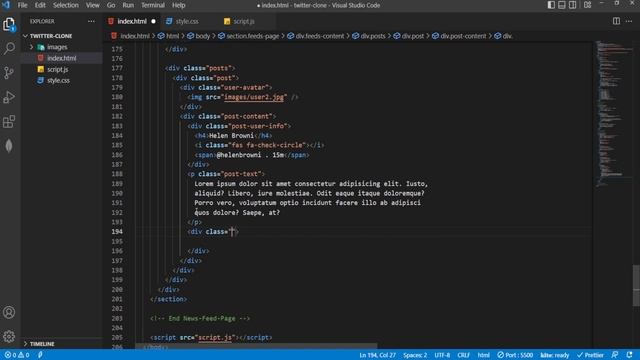Switch to the index.html tab
Viewport: 640px width, 360px height.
click(x=131, y=21)
